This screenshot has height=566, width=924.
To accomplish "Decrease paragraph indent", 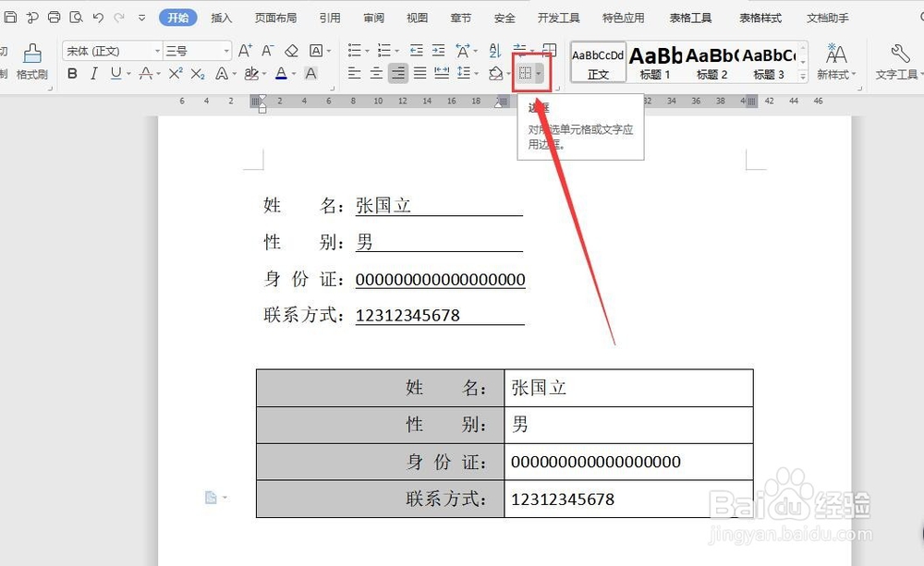I will tap(416, 51).
